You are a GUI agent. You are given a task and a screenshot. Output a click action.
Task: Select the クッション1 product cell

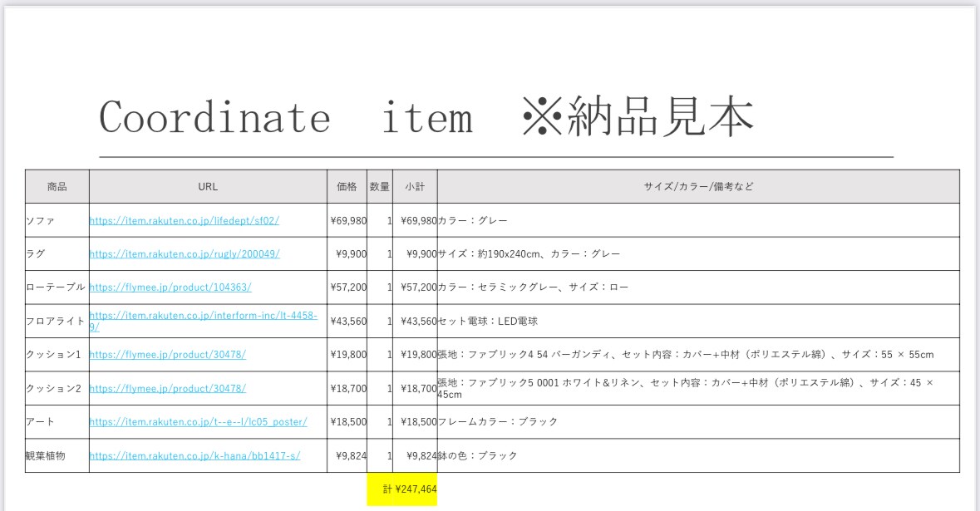tap(57, 354)
